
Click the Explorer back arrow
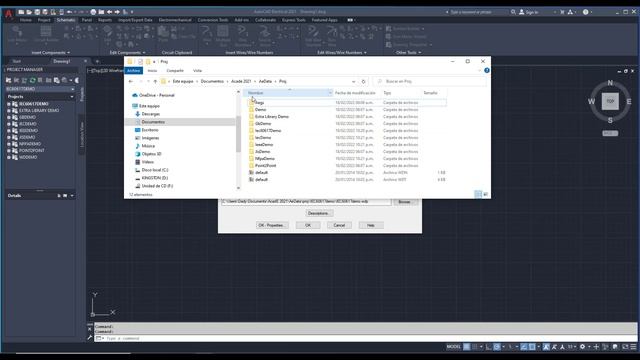tap(131, 82)
